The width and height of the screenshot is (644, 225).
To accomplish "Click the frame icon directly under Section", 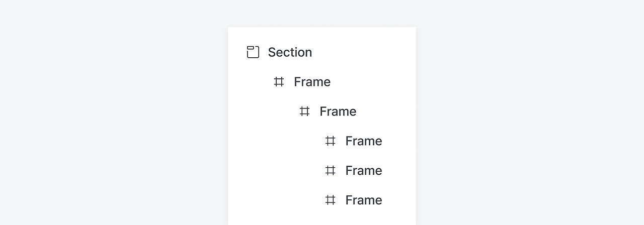I will tap(279, 82).
